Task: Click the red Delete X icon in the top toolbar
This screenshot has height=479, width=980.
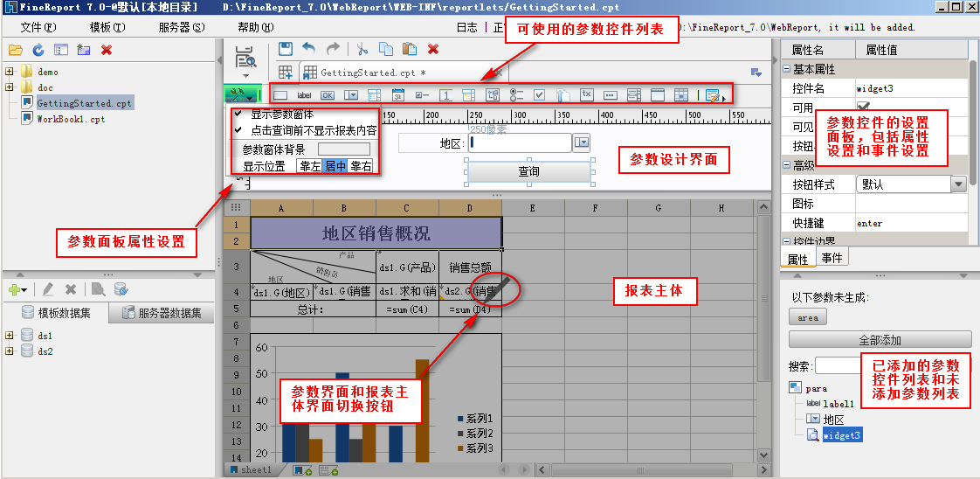Action: tap(433, 49)
